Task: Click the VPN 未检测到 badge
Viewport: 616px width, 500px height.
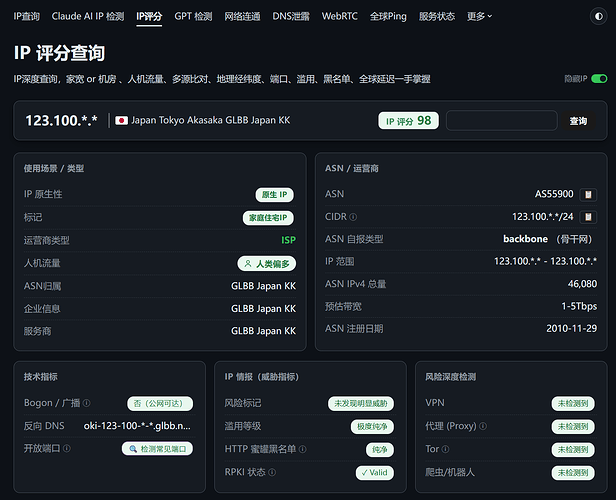Action: (x=573, y=403)
